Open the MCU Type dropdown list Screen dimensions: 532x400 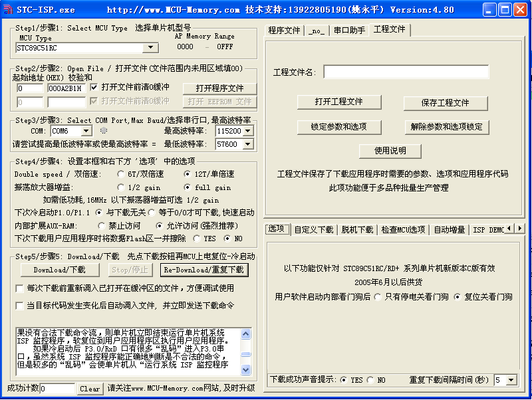(x=150, y=48)
